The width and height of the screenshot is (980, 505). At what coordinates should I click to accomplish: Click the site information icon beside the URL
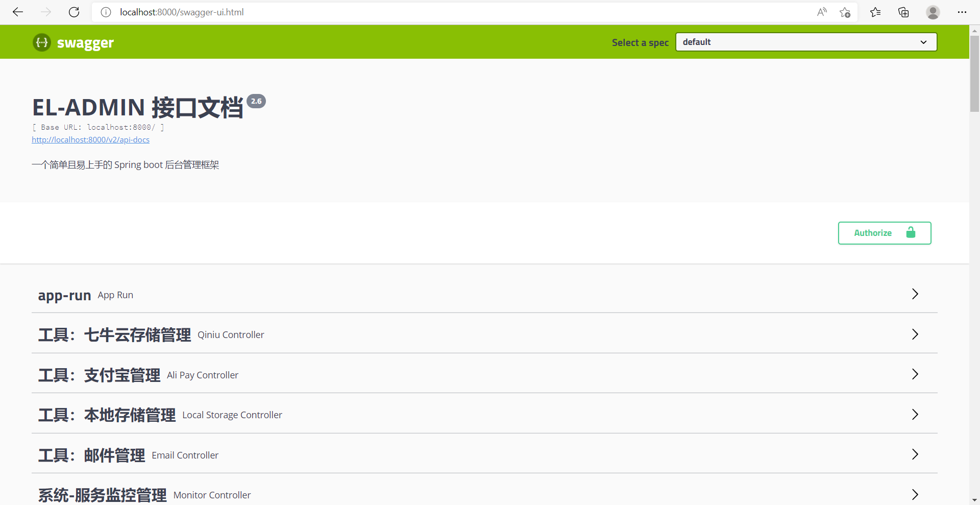tap(106, 12)
